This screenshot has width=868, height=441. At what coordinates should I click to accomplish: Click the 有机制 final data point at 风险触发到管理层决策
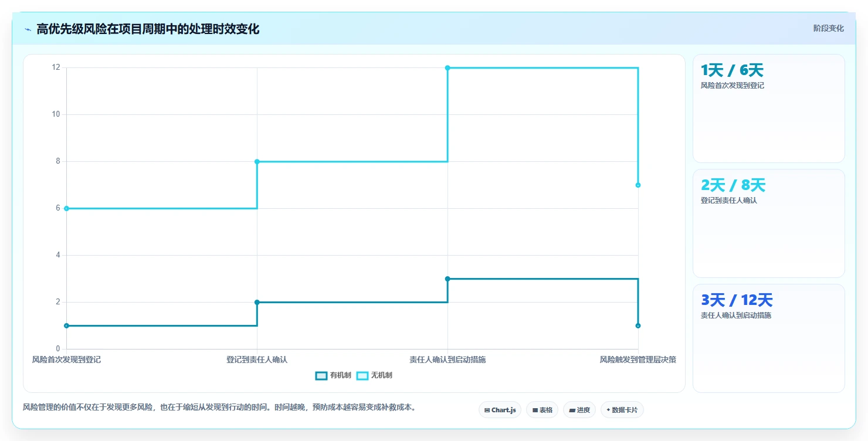pos(638,325)
